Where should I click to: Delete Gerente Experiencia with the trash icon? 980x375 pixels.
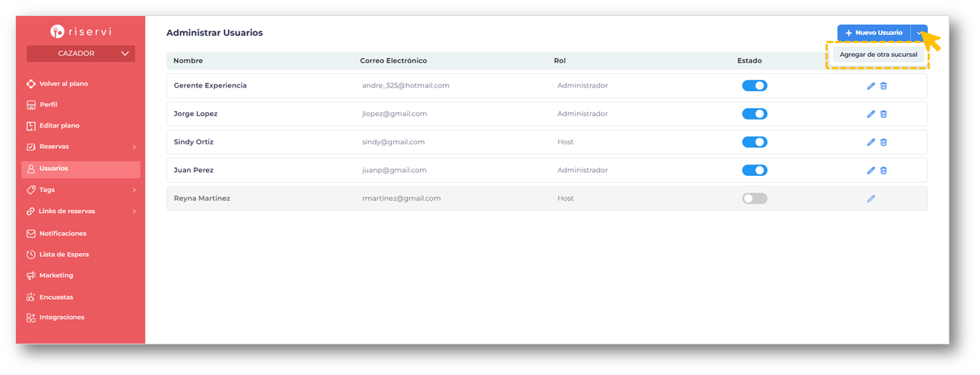[884, 86]
